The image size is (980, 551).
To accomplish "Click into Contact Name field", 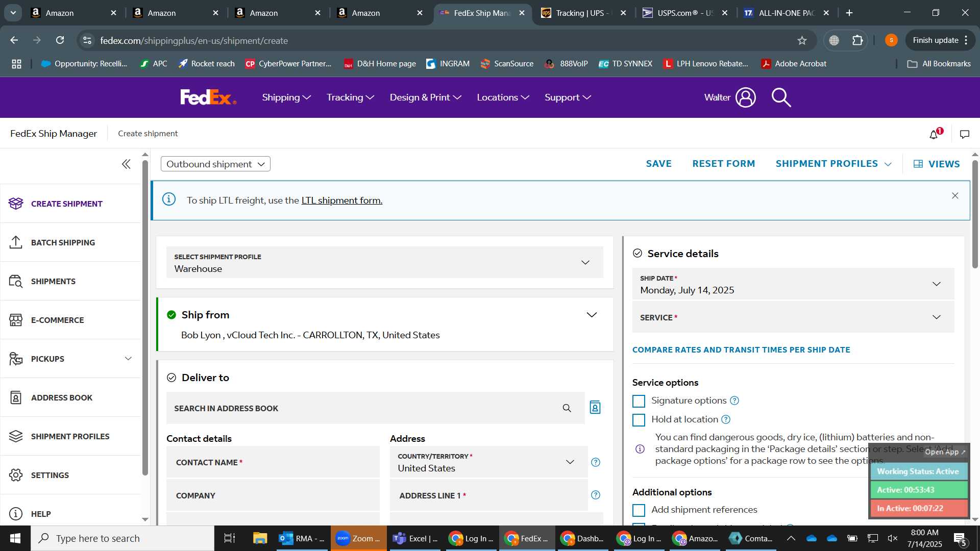I will [273, 462].
